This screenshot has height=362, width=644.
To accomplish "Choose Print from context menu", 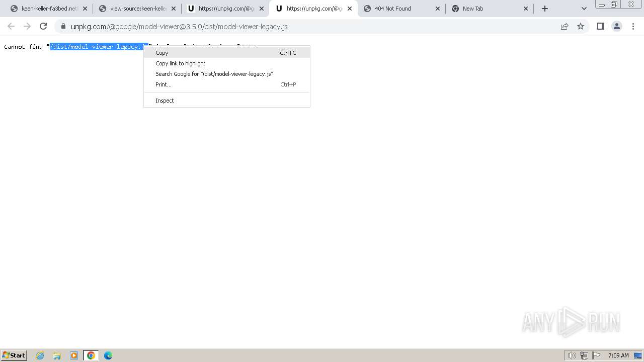I will [227, 84].
